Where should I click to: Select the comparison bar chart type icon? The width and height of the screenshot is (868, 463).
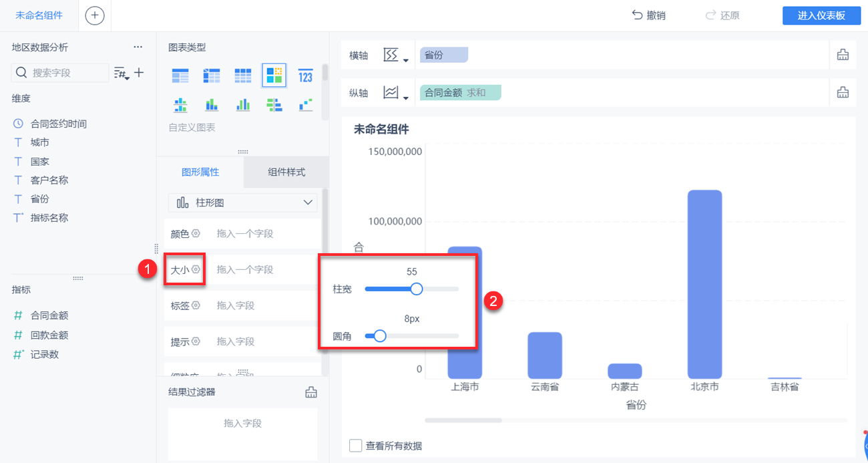coord(274,105)
